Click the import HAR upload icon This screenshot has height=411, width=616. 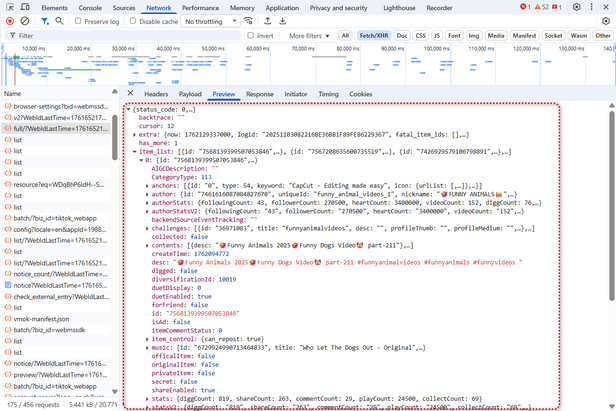pyautogui.click(x=268, y=21)
